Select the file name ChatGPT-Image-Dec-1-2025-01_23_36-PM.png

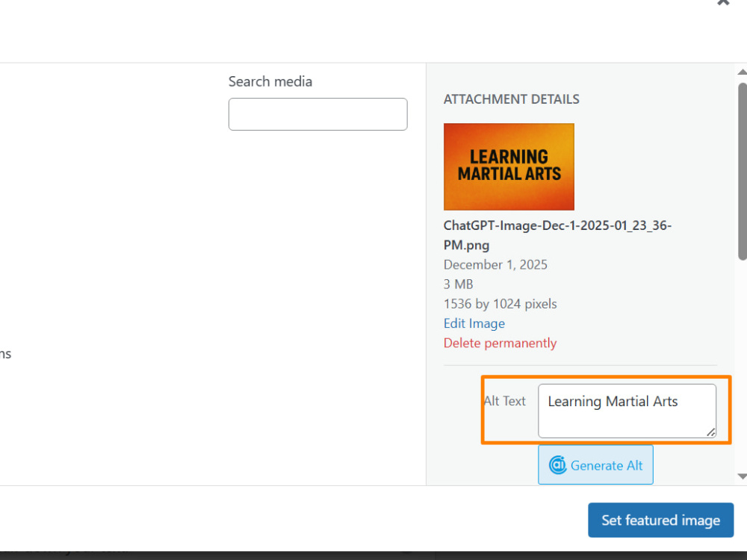[x=557, y=235]
